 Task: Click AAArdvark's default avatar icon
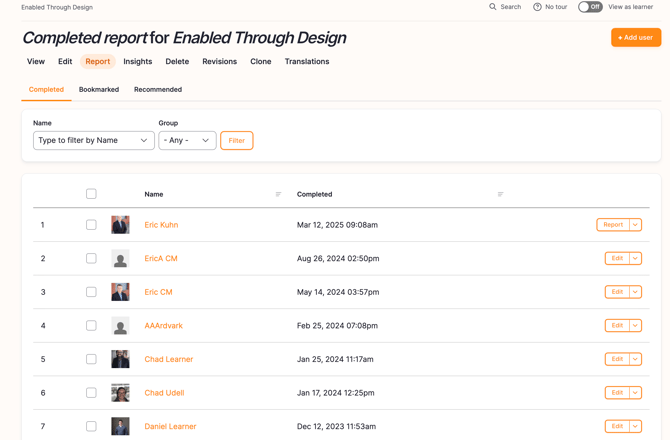(x=120, y=326)
